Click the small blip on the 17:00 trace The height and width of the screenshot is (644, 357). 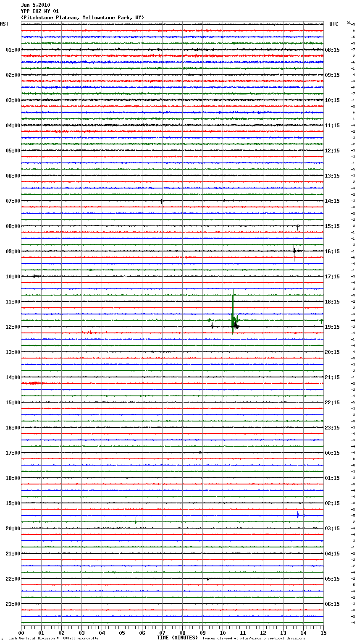pos(201,453)
